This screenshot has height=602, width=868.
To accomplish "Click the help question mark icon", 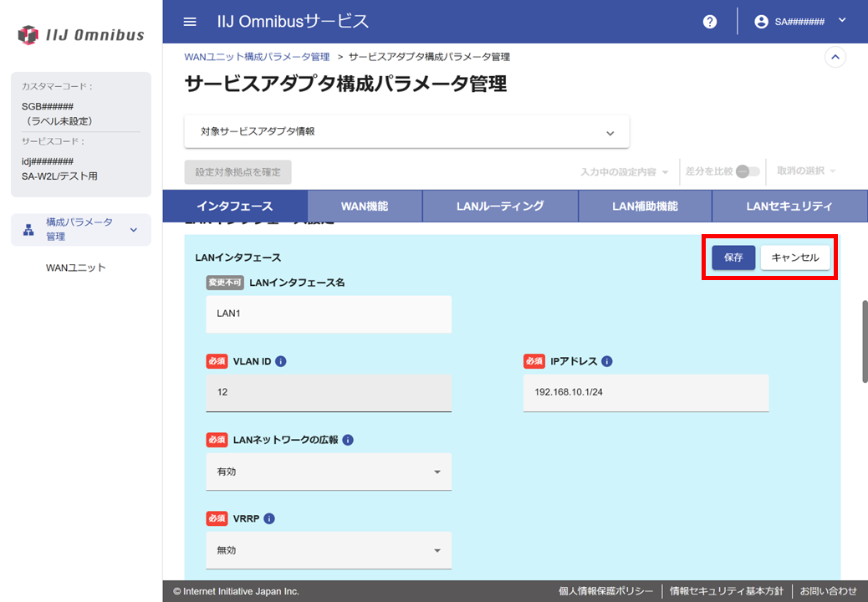I will click(710, 22).
